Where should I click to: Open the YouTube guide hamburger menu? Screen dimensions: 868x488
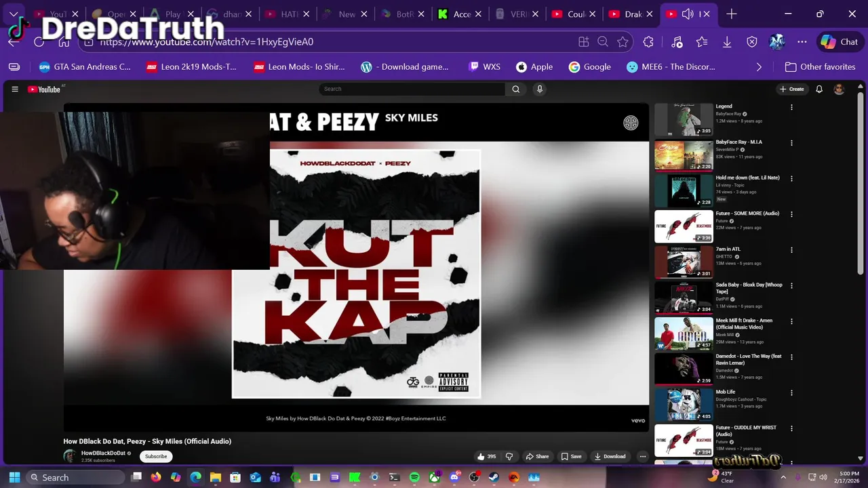(15, 89)
